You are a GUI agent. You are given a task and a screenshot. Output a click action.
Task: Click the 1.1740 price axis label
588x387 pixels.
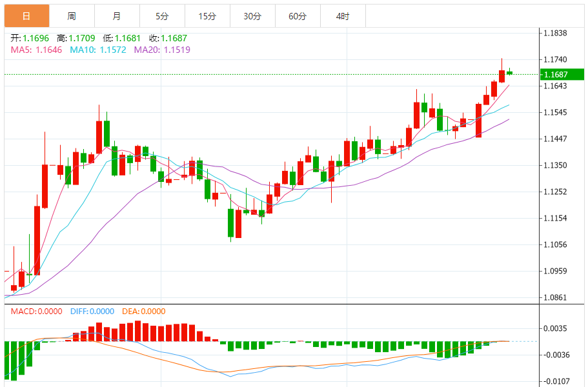(x=555, y=59)
